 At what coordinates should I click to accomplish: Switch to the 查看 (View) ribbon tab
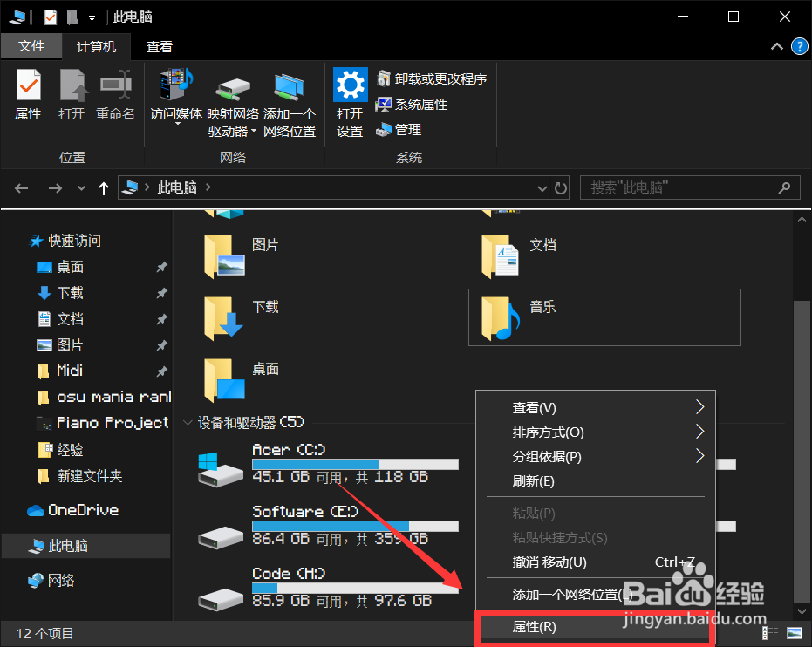coord(159,46)
